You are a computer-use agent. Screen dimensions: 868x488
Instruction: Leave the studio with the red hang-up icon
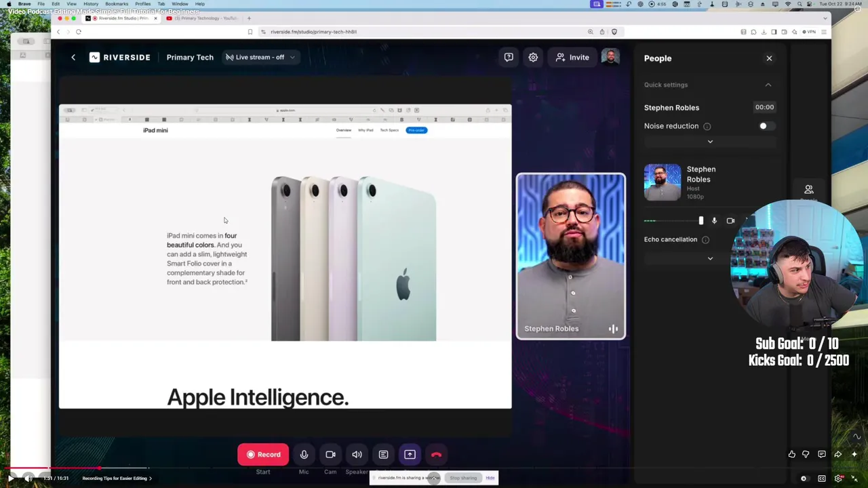click(x=436, y=455)
